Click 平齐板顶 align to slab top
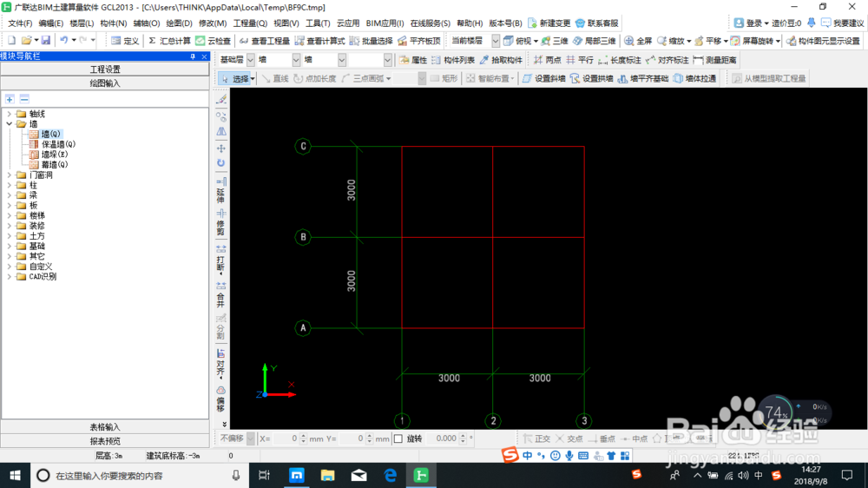The height and width of the screenshot is (488, 868). pos(419,41)
